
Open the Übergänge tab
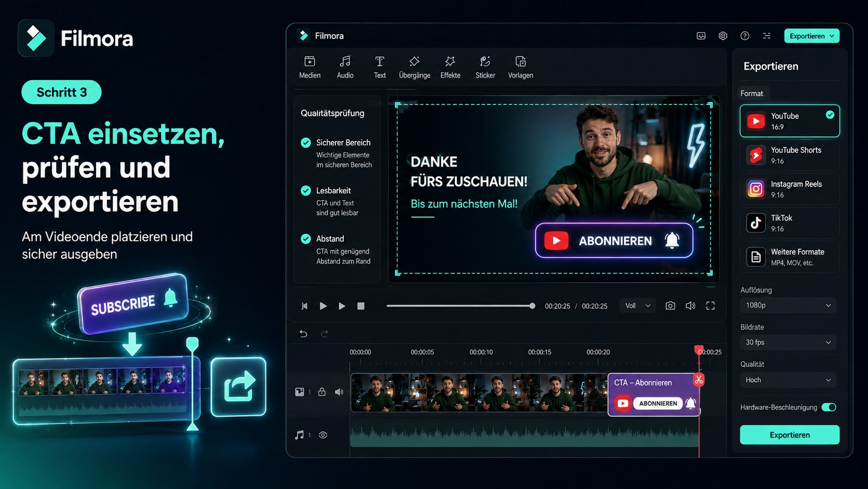point(414,68)
